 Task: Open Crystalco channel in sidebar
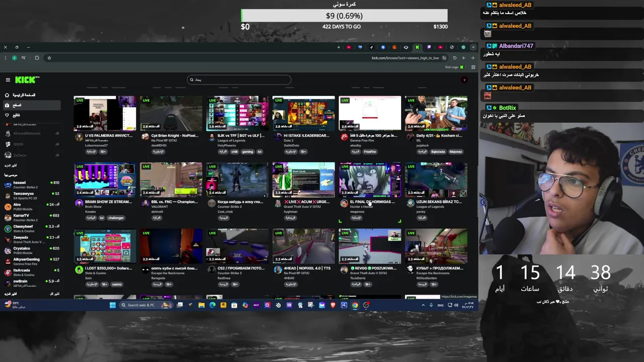pos(31,250)
